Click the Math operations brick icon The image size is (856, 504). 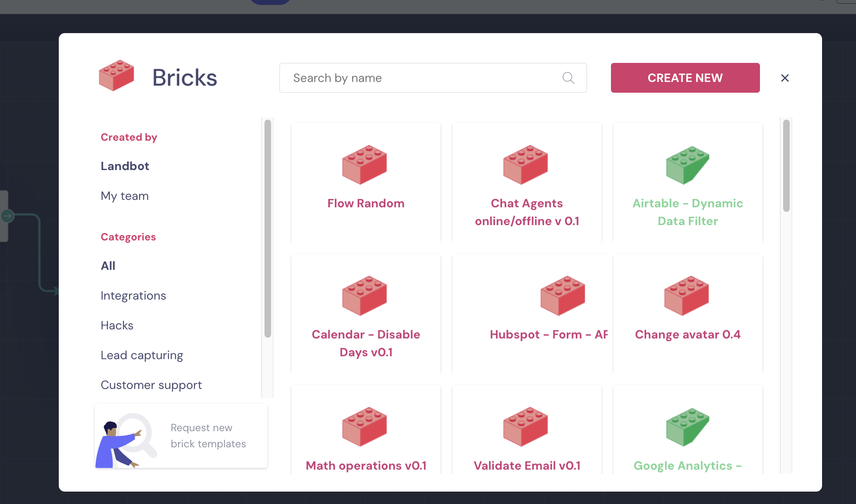(x=365, y=427)
